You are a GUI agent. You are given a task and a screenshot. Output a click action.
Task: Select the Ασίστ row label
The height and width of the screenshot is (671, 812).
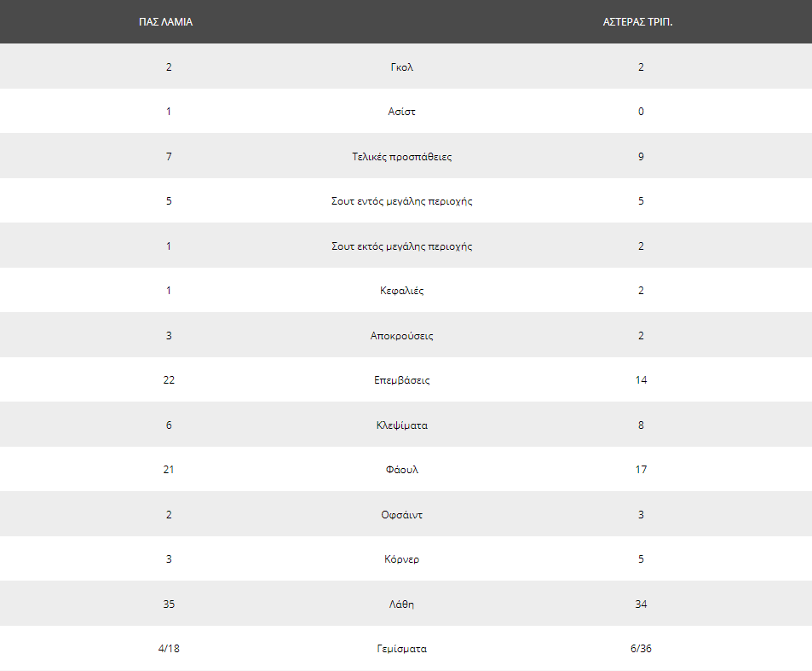coord(402,112)
